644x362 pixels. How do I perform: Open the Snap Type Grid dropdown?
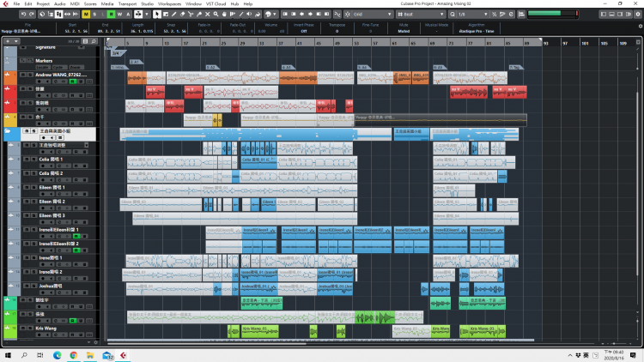373,15
